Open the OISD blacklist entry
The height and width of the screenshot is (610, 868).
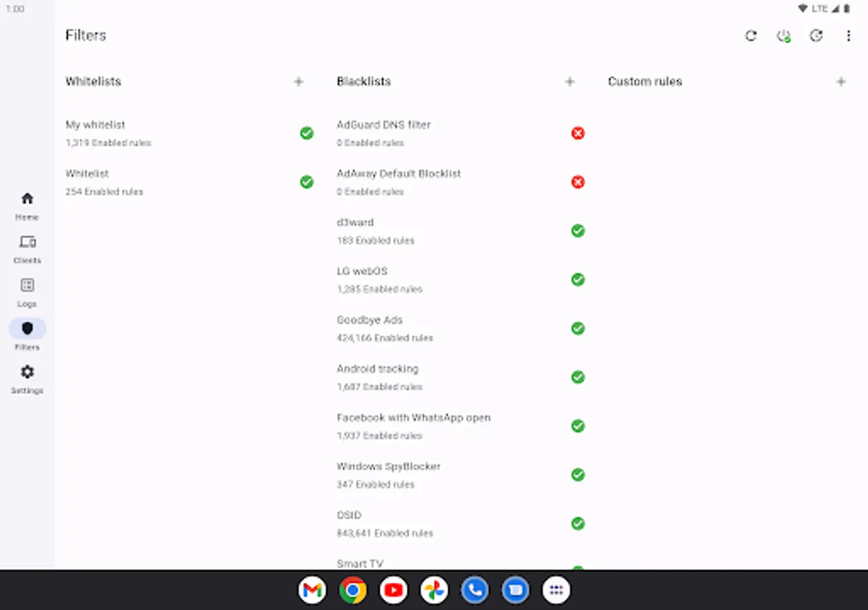461,524
